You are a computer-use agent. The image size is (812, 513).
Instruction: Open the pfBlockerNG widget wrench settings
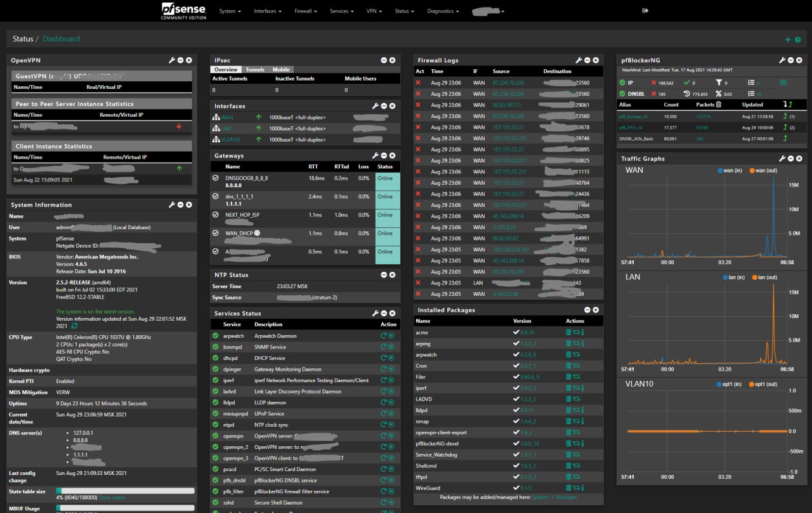(782, 60)
